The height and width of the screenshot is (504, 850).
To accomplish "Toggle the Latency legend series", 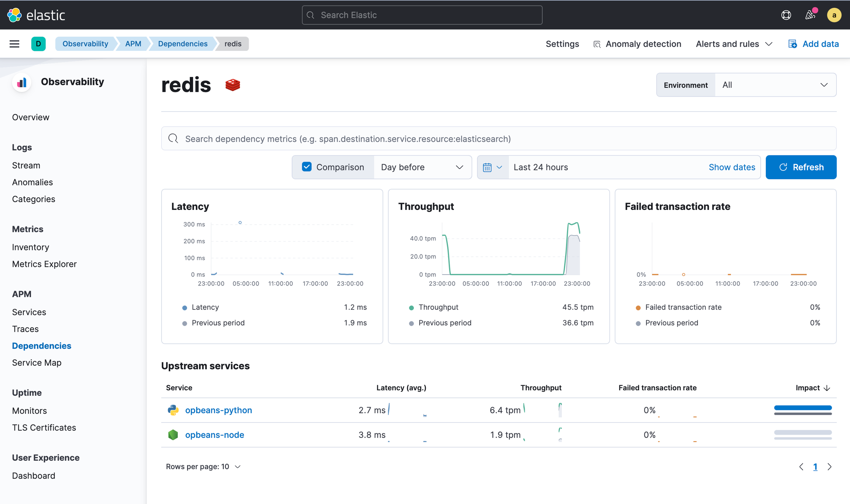I will [x=205, y=307].
